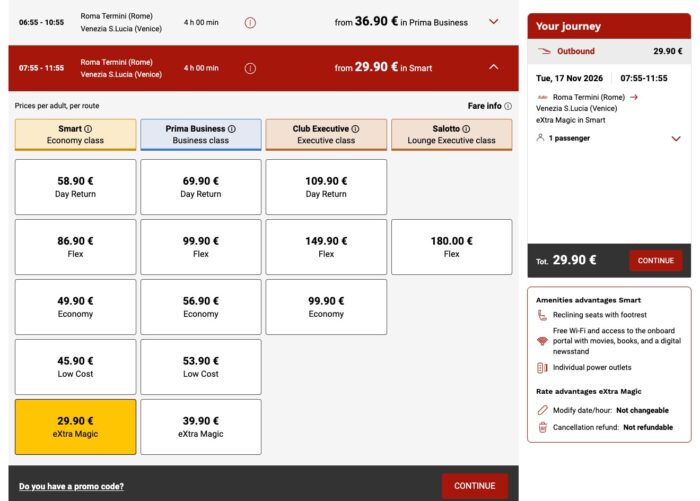Click CONTINUE in bottom dark bar

coord(475,486)
